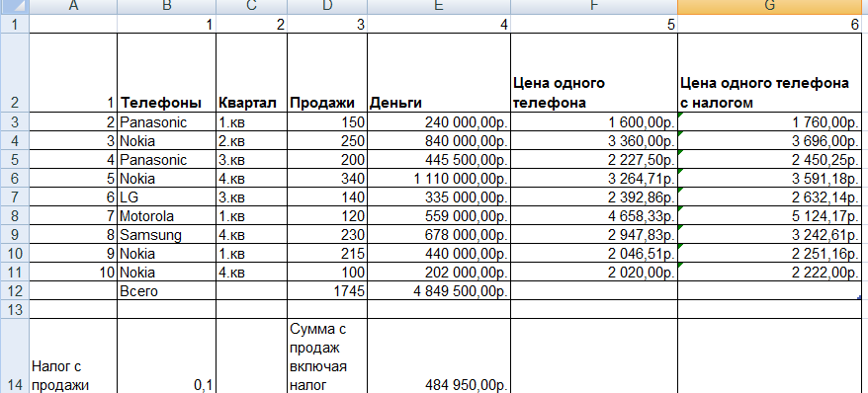Click the 'Цена одного телефона' header cell

click(x=594, y=73)
